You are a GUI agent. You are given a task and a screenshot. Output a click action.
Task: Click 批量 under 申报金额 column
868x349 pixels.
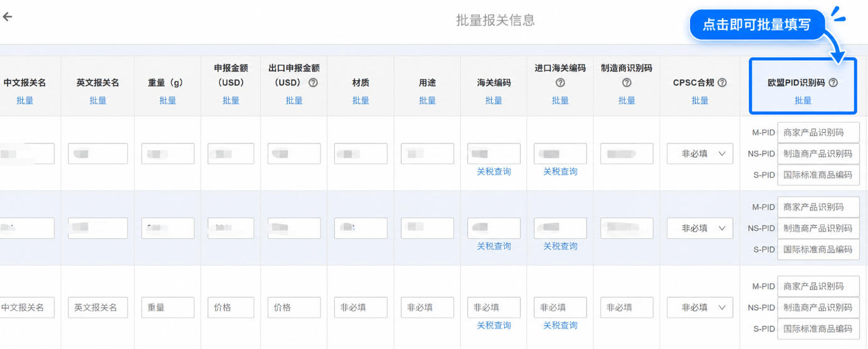231,100
